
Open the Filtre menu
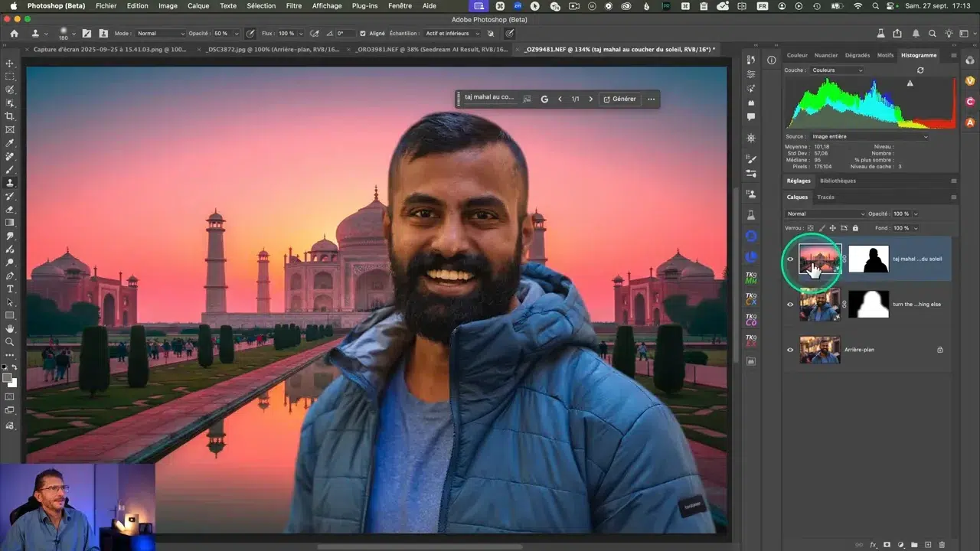tap(293, 6)
